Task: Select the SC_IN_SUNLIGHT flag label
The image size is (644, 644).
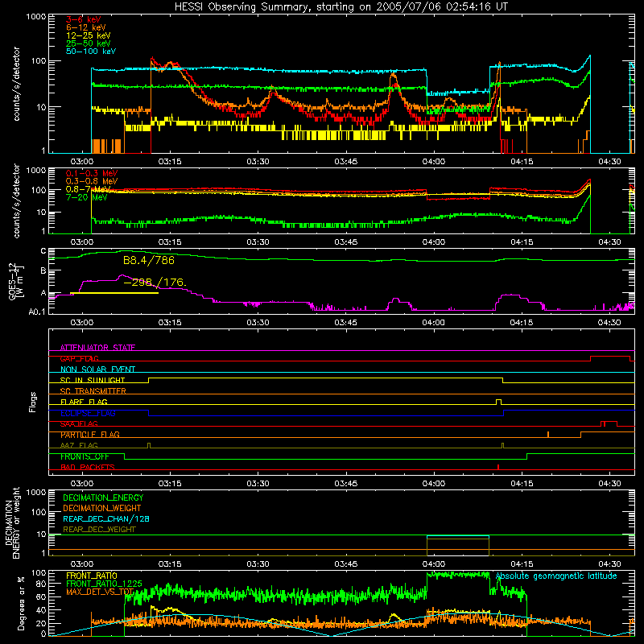Action: tap(93, 380)
